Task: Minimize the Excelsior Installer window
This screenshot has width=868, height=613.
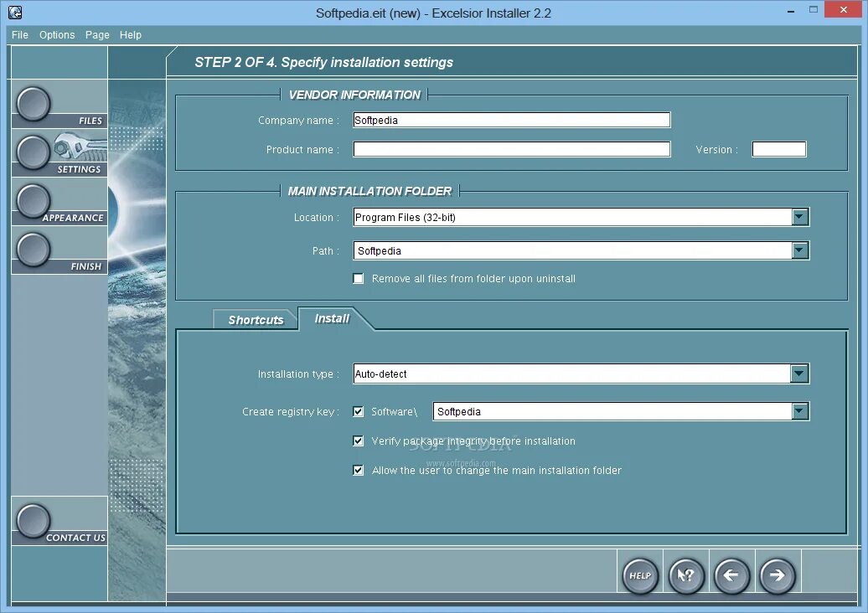Action: click(x=791, y=10)
